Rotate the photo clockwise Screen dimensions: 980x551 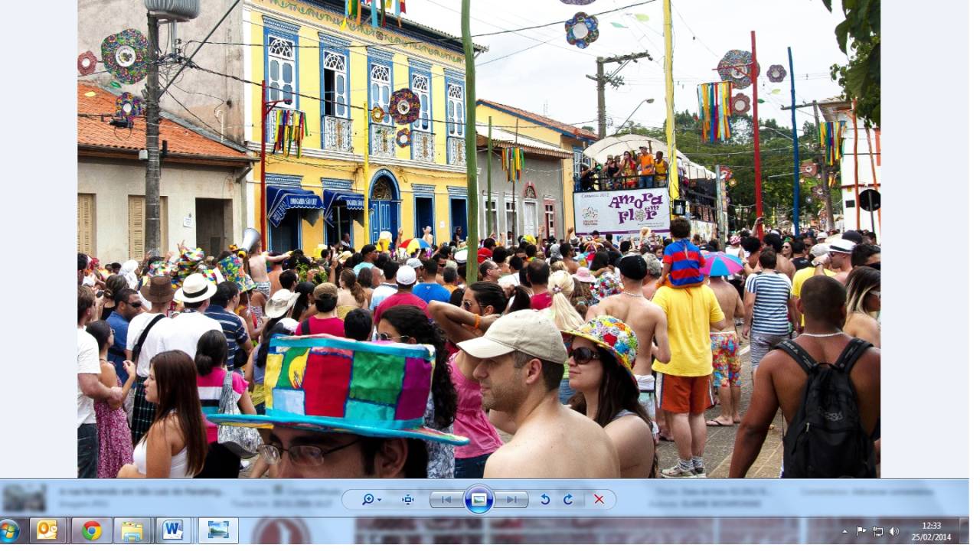568,500
